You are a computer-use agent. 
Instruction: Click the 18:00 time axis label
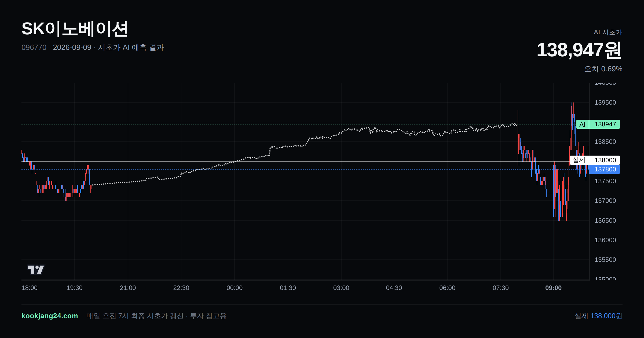tap(30, 288)
